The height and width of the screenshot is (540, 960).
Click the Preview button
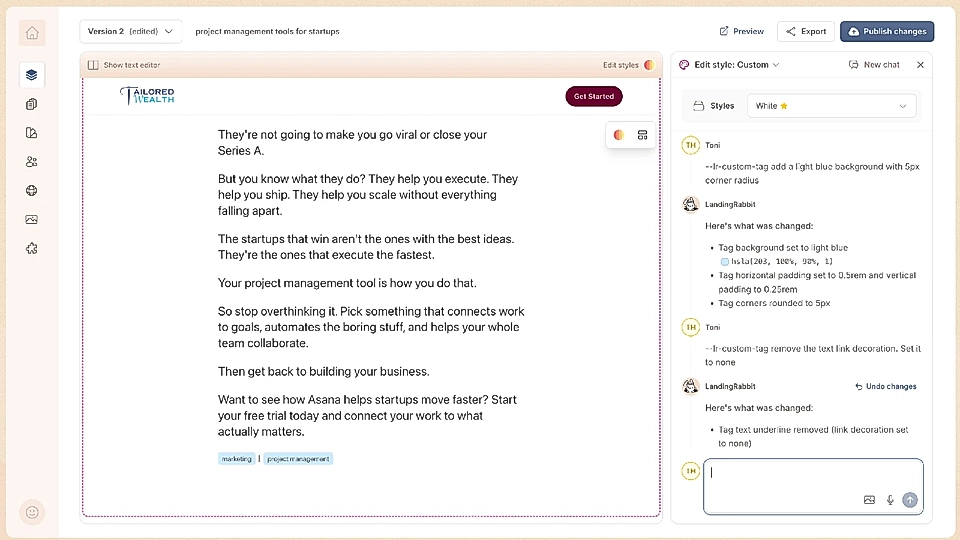(x=741, y=31)
